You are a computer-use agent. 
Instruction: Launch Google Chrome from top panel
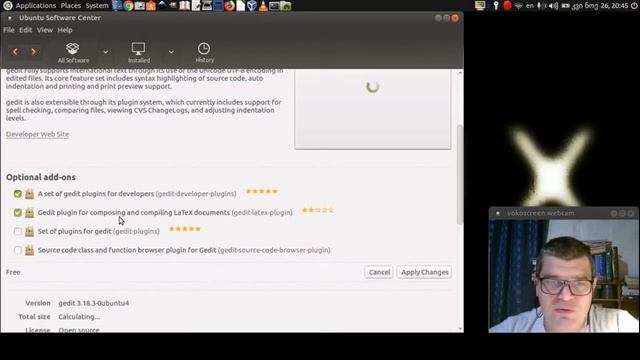(x=129, y=6)
